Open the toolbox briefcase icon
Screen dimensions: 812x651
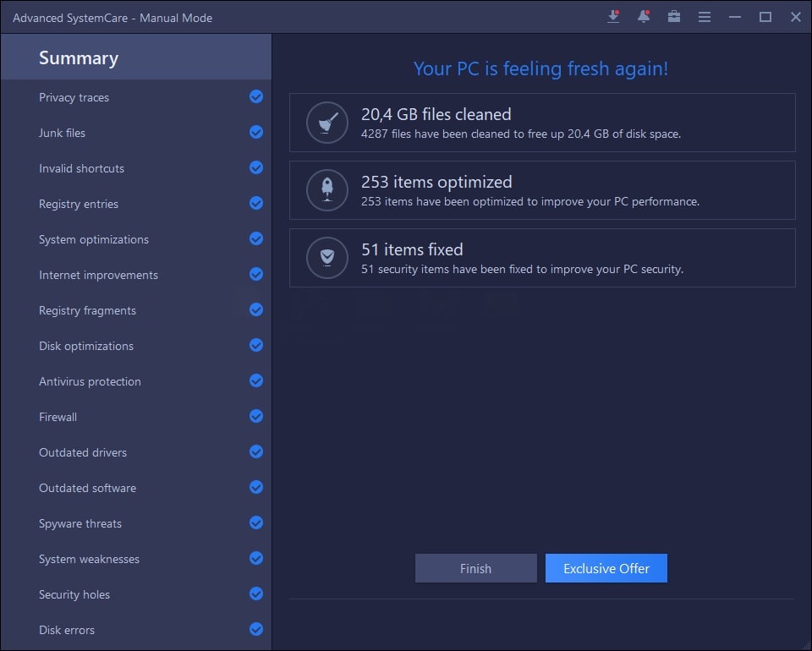point(674,17)
